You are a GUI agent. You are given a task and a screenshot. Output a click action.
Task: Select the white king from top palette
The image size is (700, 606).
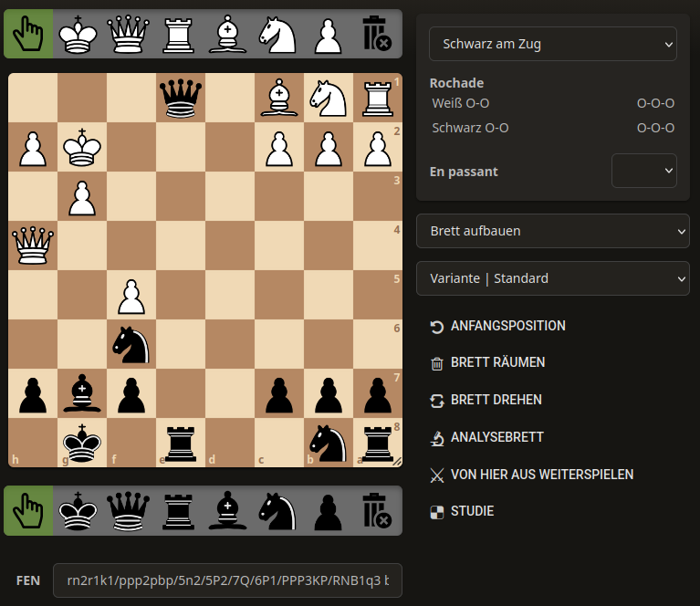point(78,34)
